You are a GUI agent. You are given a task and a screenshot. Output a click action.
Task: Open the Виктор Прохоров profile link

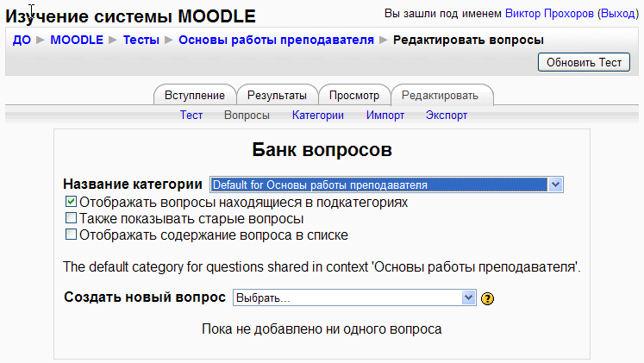(x=549, y=14)
